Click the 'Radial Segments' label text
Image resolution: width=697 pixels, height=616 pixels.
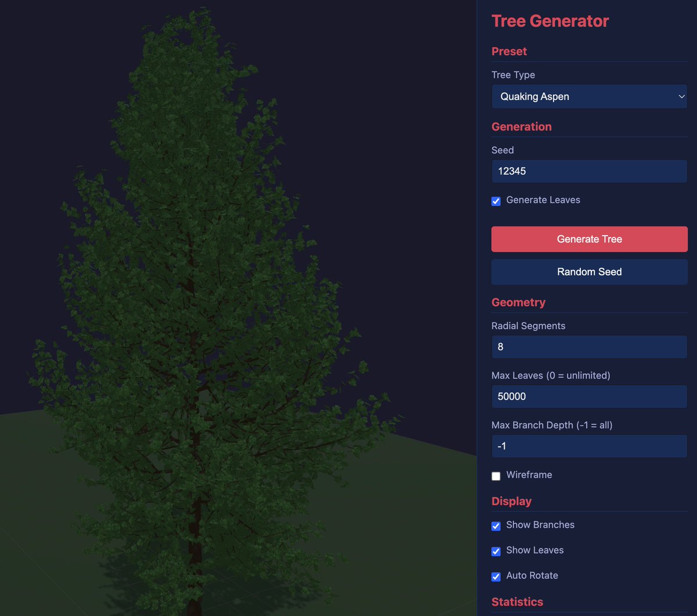[528, 326]
